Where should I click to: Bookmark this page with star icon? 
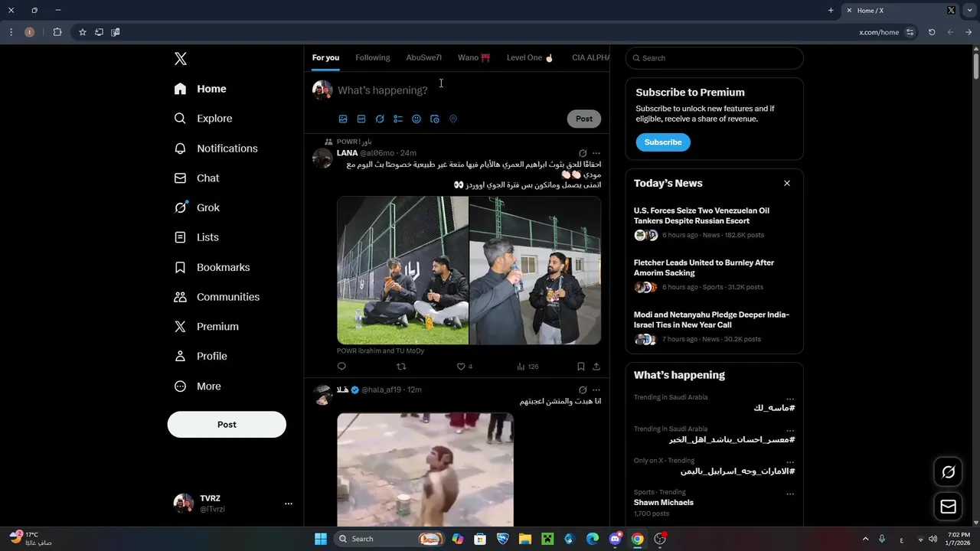[83, 32]
